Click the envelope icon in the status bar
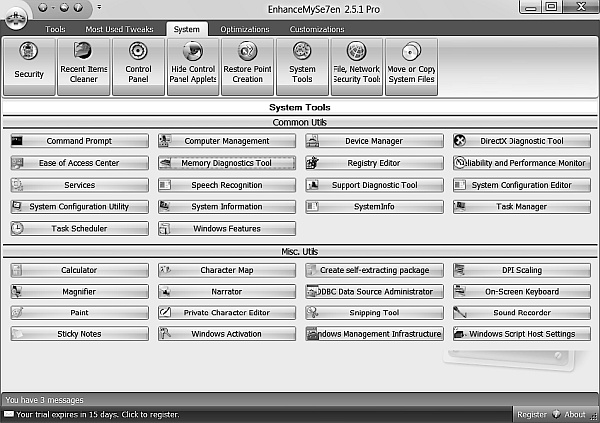This screenshot has width=600, height=423. point(9,414)
